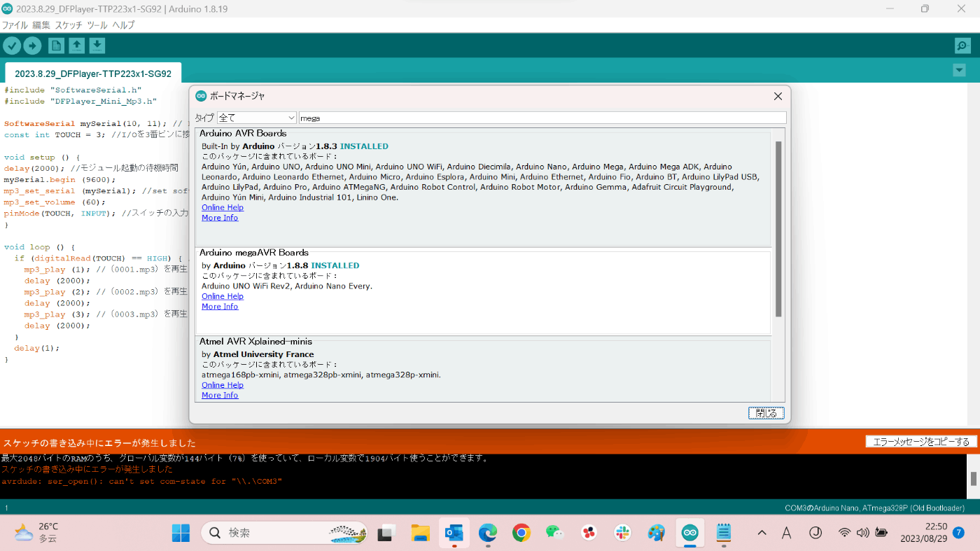Image resolution: width=980 pixels, height=551 pixels.
Task: Open WeChat from the taskbar
Action: pyautogui.click(x=555, y=533)
